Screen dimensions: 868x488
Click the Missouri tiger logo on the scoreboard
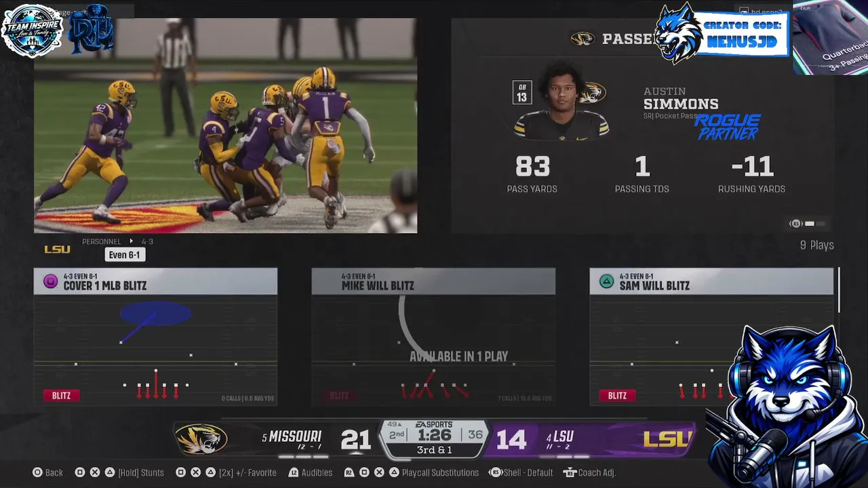point(201,439)
